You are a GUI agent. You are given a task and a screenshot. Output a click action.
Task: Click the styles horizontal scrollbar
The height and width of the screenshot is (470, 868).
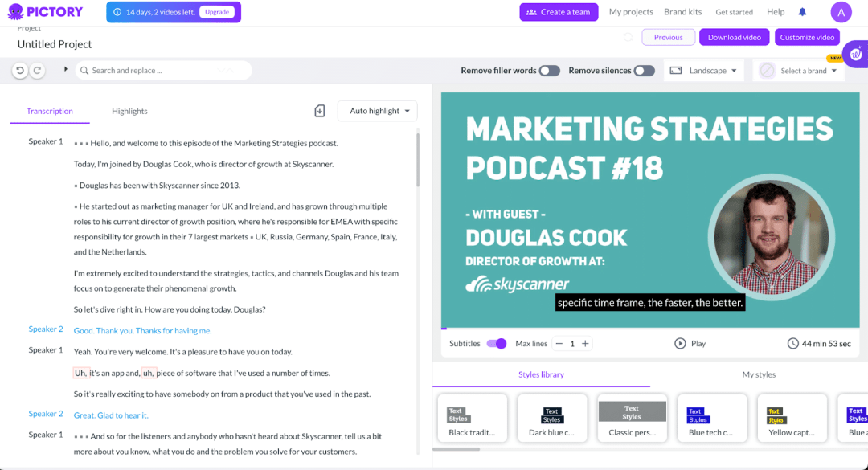[x=457, y=450]
